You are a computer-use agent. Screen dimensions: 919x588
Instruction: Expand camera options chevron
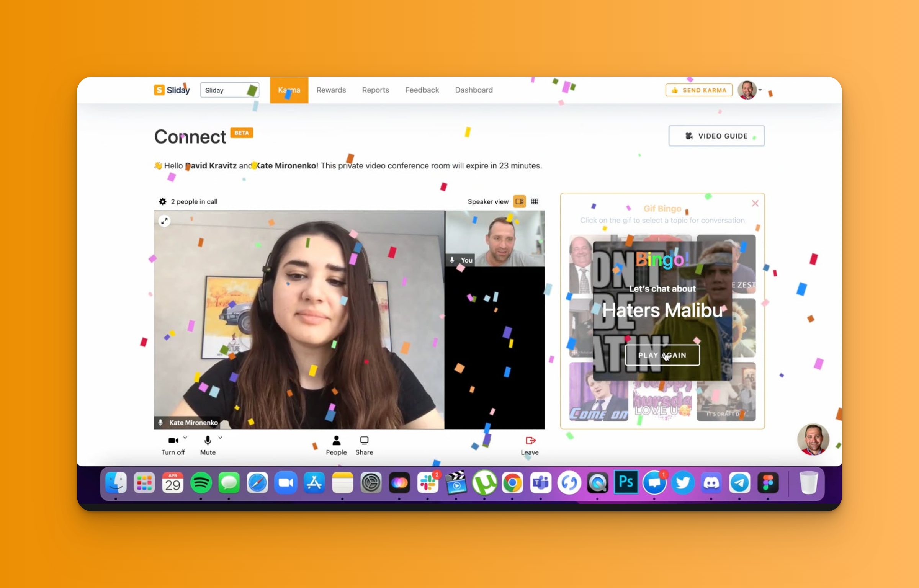185,438
